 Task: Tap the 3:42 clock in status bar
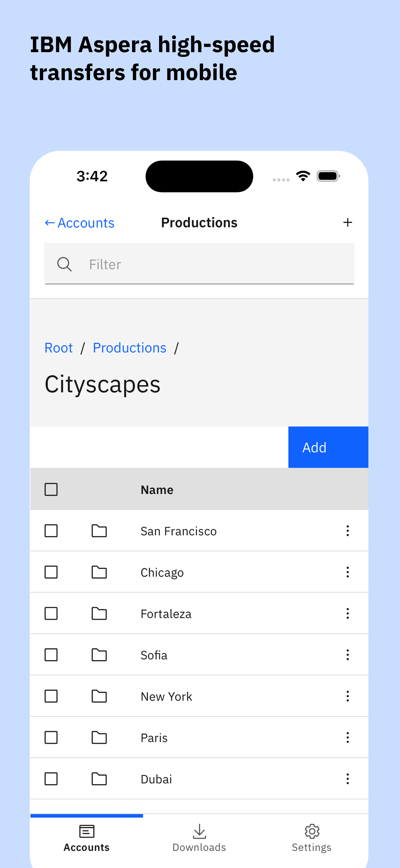pyautogui.click(x=92, y=176)
